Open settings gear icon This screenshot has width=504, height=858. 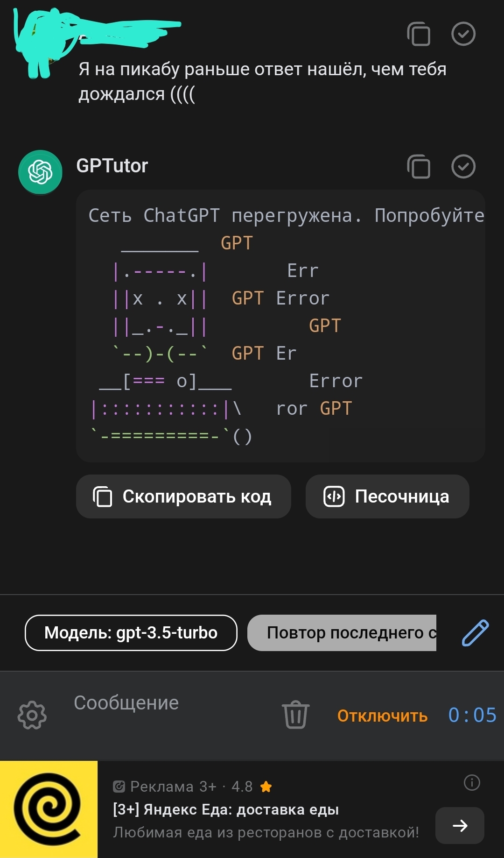coord(32,715)
